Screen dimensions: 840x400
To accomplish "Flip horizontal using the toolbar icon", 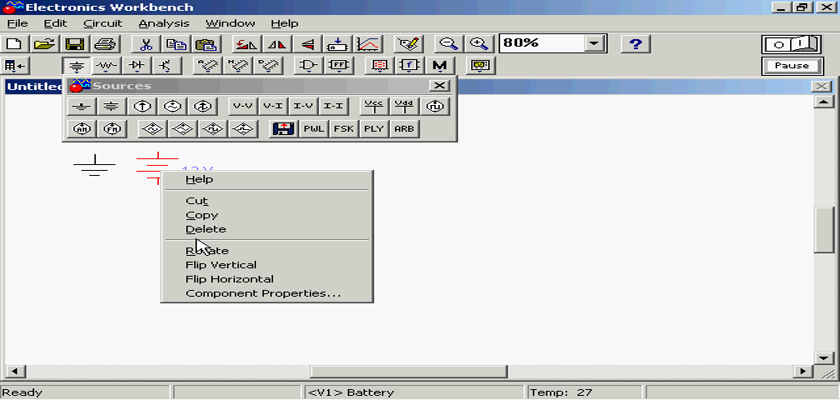I will click(277, 43).
